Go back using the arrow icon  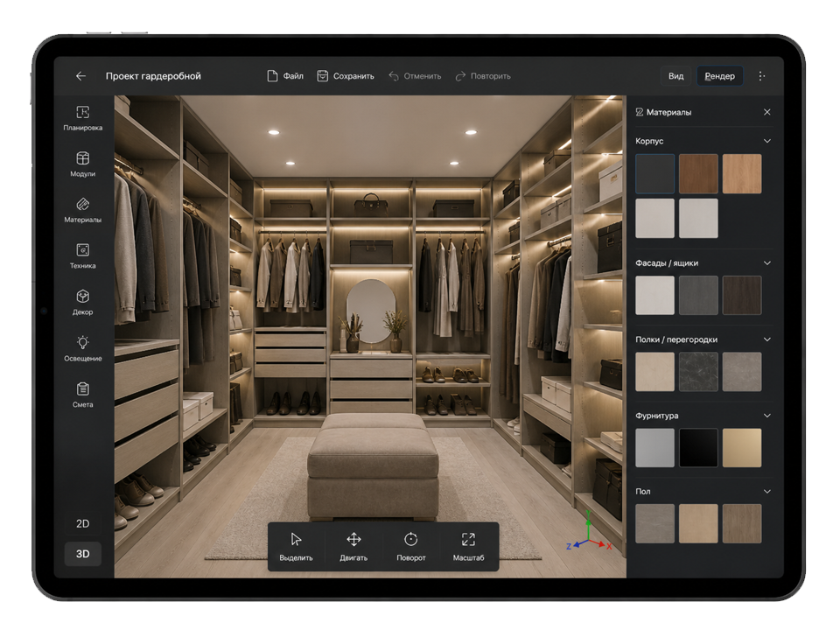point(80,76)
